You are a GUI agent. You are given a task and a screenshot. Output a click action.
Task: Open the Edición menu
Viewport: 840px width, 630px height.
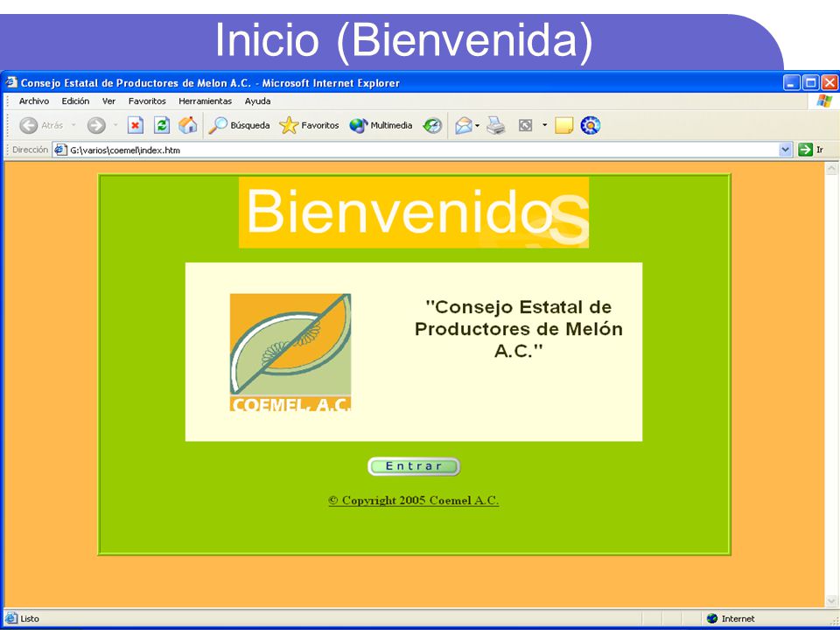[75, 101]
